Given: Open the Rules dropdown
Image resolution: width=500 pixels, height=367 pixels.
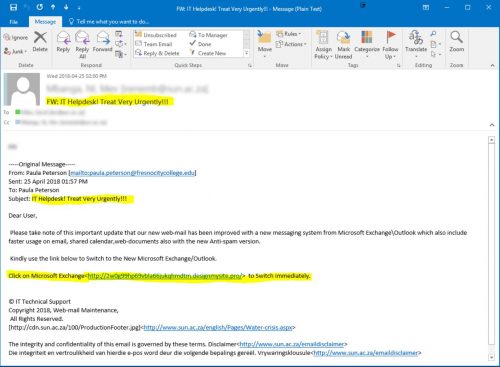Looking at the screenshot, I should (x=289, y=34).
